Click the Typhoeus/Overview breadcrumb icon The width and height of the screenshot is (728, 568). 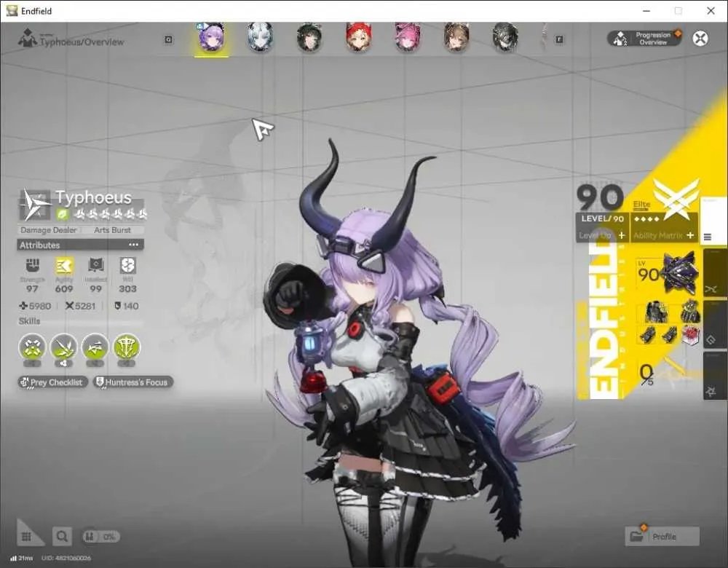coord(28,38)
